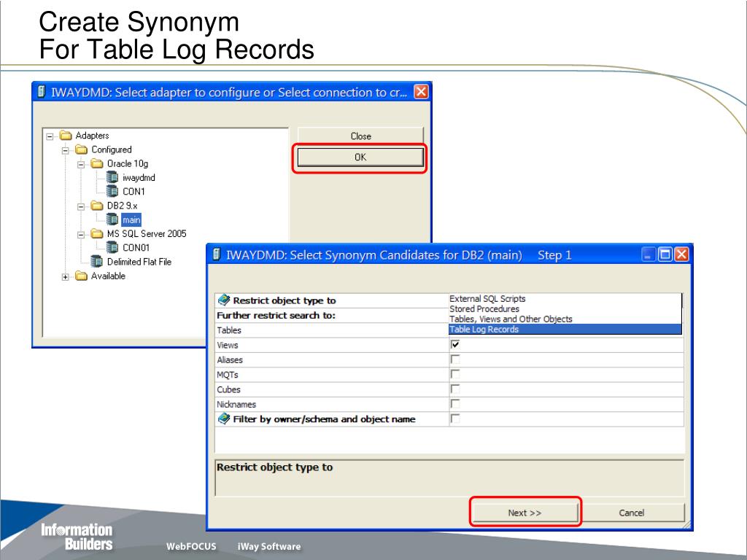The image size is (747, 560).
Task: Collapse the Configured tree node
Action: tap(66, 150)
